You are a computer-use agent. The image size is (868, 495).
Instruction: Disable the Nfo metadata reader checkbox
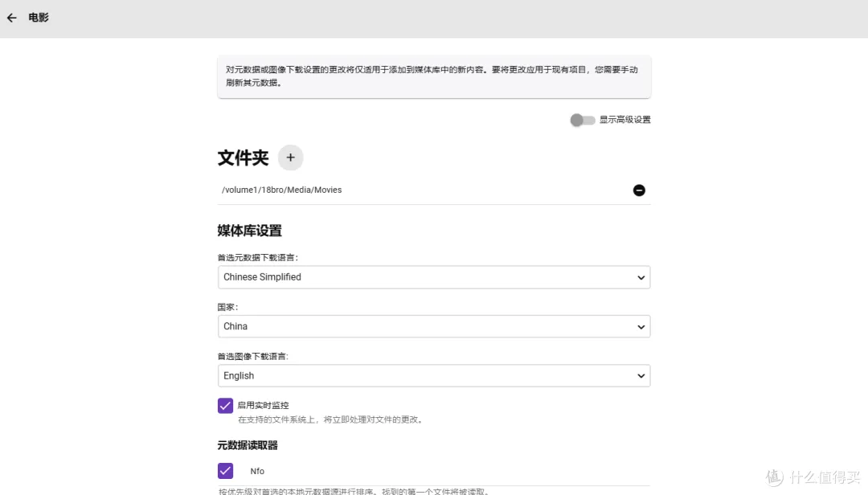point(226,471)
